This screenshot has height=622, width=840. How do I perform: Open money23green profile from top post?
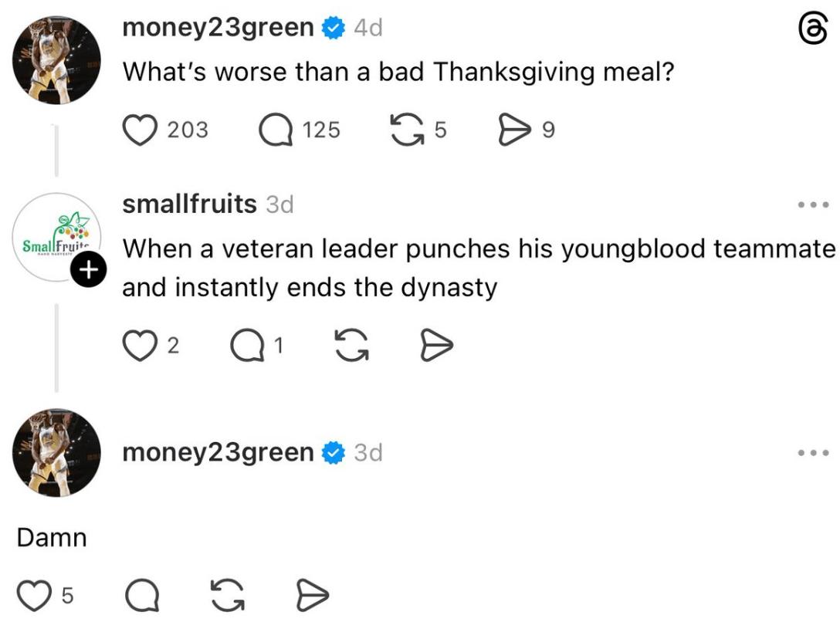pos(218,29)
